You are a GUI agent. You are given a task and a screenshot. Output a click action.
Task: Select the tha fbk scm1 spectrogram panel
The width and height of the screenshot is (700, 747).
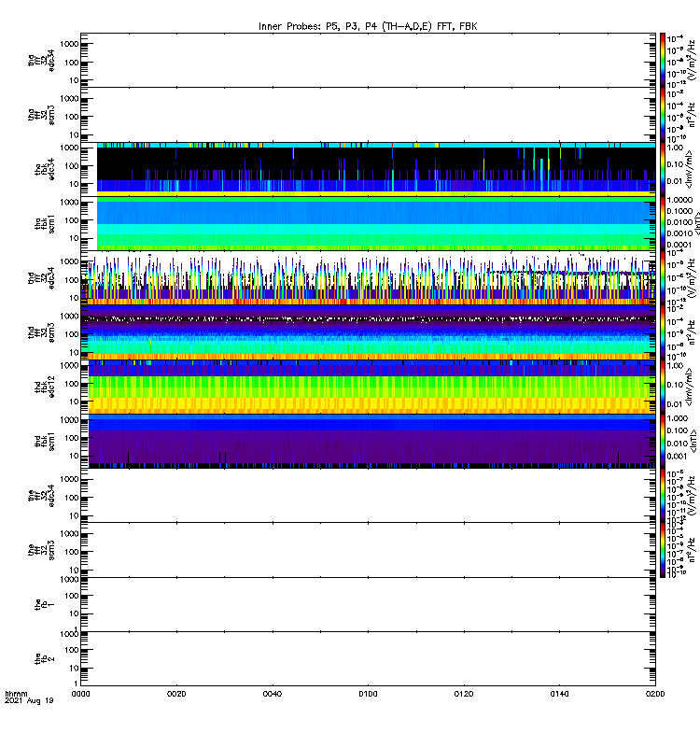(368, 223)
